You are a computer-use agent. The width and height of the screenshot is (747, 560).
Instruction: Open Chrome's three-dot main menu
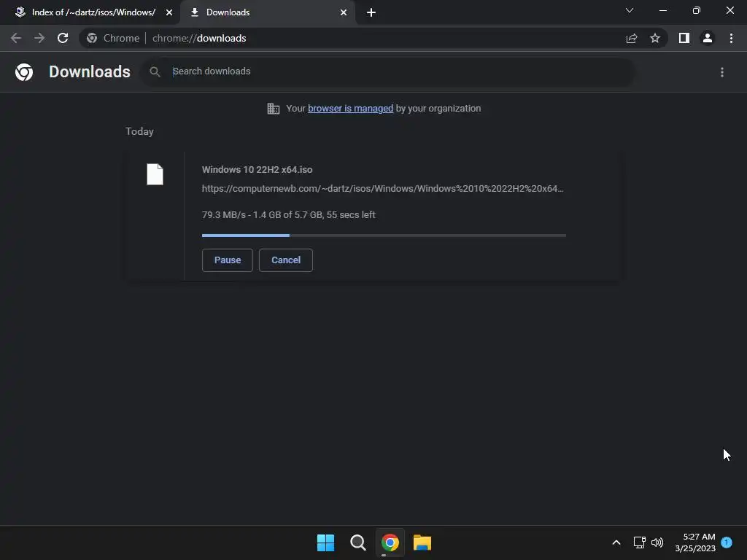[731, 38]
